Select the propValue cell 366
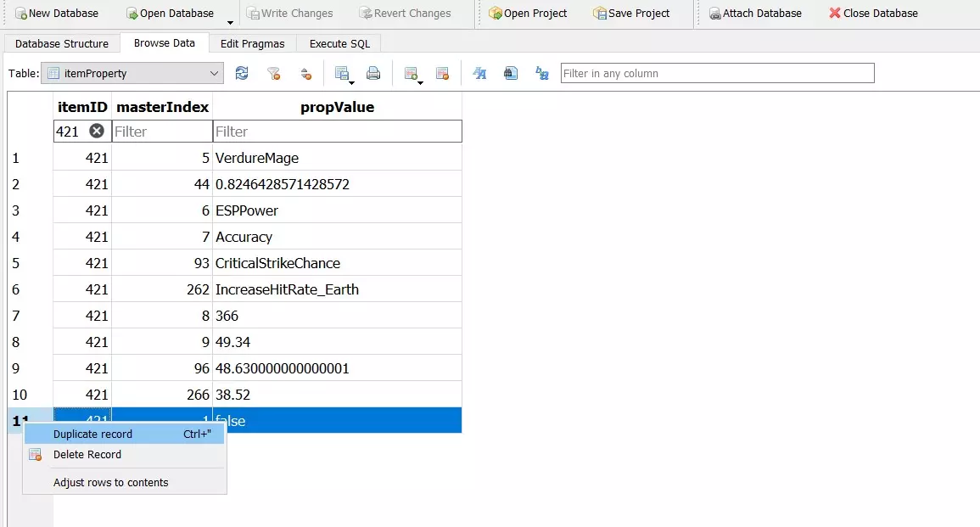Screen dimensions: 980x527 (x=338, y=316)
